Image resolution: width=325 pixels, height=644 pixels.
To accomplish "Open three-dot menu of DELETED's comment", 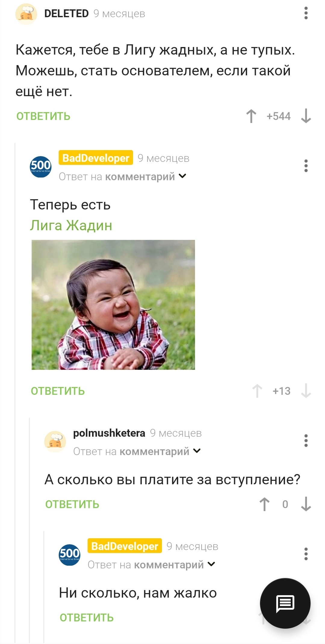I will pyautogui.click(x=306, y=13).
